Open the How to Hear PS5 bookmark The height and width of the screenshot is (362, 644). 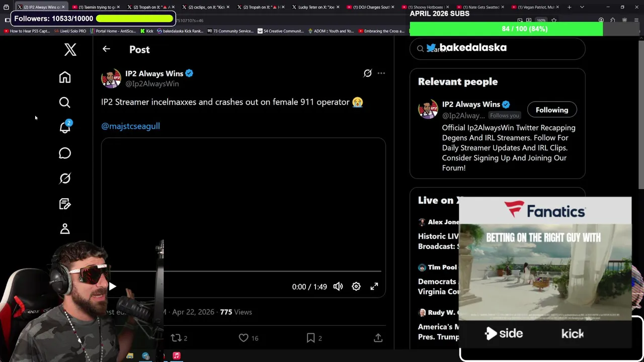click(x=27, y=31)
